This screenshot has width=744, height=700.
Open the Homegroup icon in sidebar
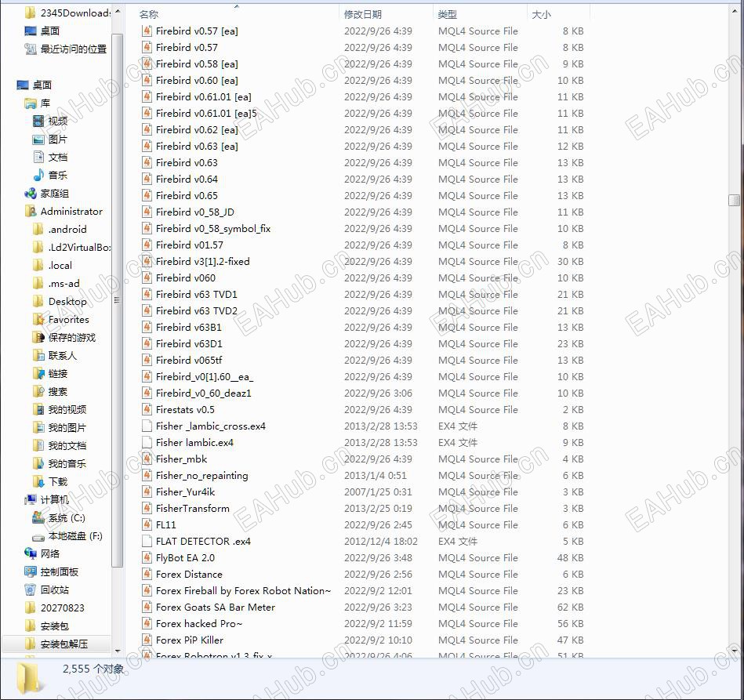click(31, 193)
